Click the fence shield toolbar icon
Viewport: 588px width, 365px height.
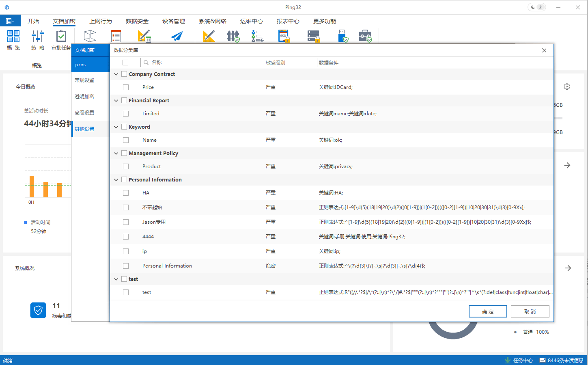[233, 37]
